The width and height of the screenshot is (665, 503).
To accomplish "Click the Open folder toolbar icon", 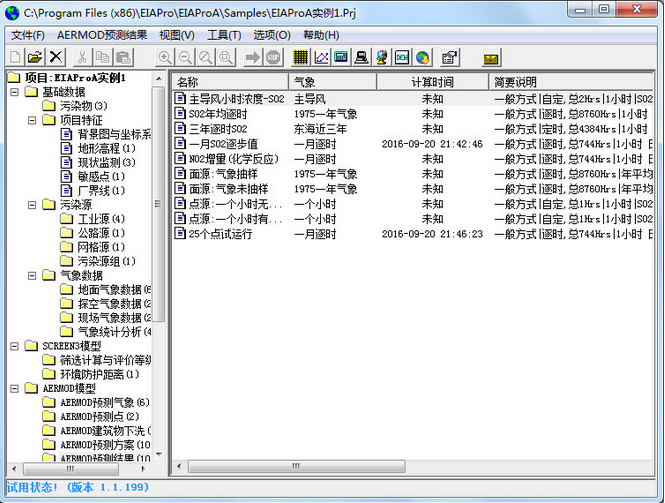I will (x=35, y=57).
